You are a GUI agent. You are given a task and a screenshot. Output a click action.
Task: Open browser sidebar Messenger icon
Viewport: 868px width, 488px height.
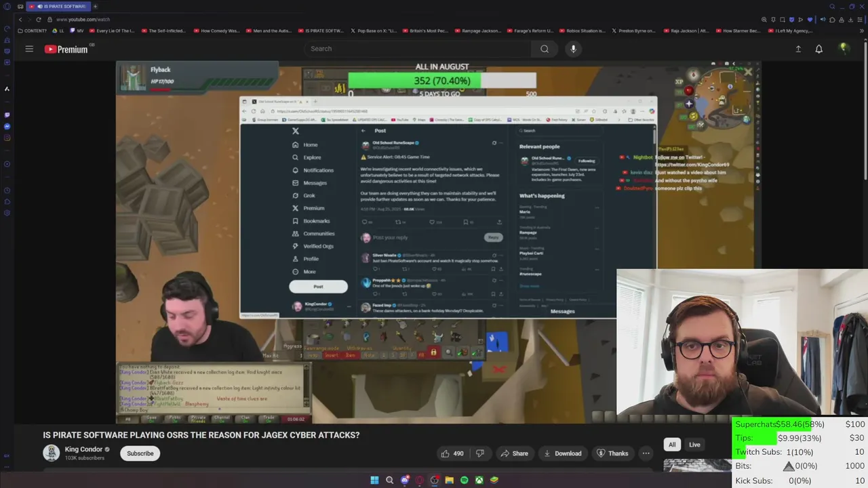tap(7, 126)
